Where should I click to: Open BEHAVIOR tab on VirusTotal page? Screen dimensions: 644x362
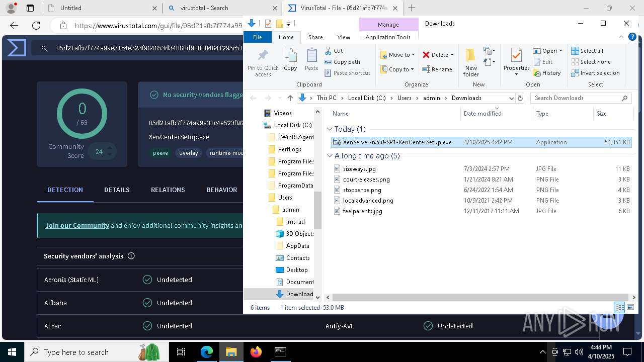[x=221, y=190]
